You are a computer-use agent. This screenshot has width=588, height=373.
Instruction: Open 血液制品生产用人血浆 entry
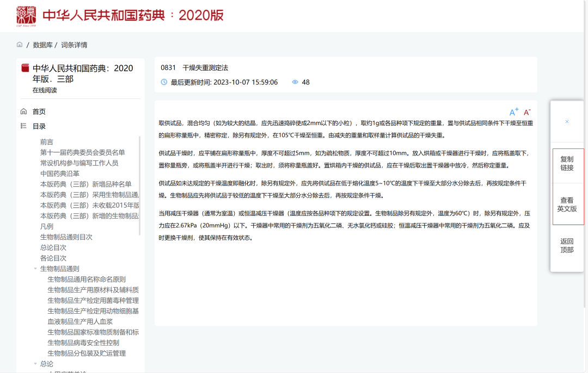pyautogui.click(x=80, y=321)
